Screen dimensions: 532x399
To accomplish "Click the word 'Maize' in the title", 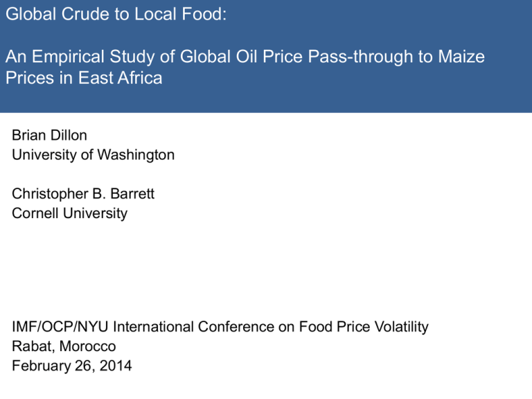I will [461, 56].
